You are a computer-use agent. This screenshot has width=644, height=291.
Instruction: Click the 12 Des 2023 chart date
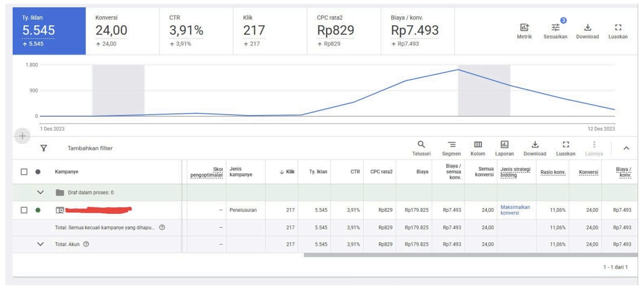(601, 129)
